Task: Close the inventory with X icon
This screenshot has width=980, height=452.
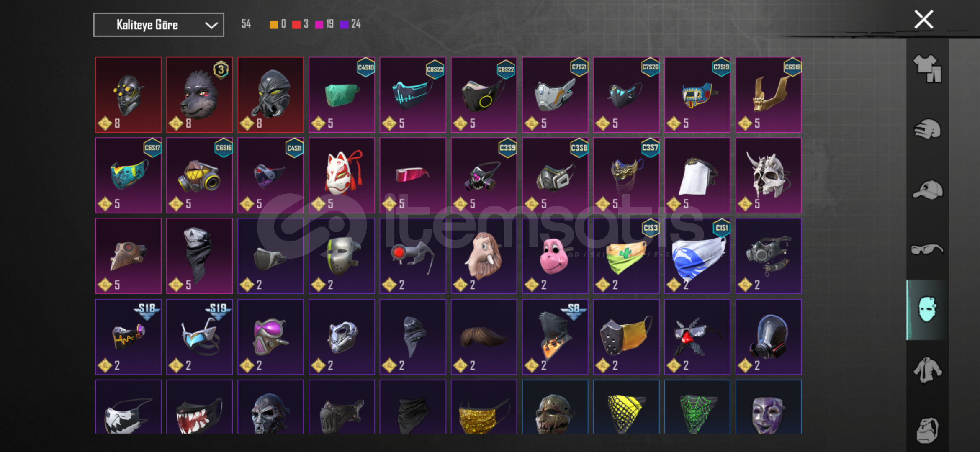Action: coord(923,19)
